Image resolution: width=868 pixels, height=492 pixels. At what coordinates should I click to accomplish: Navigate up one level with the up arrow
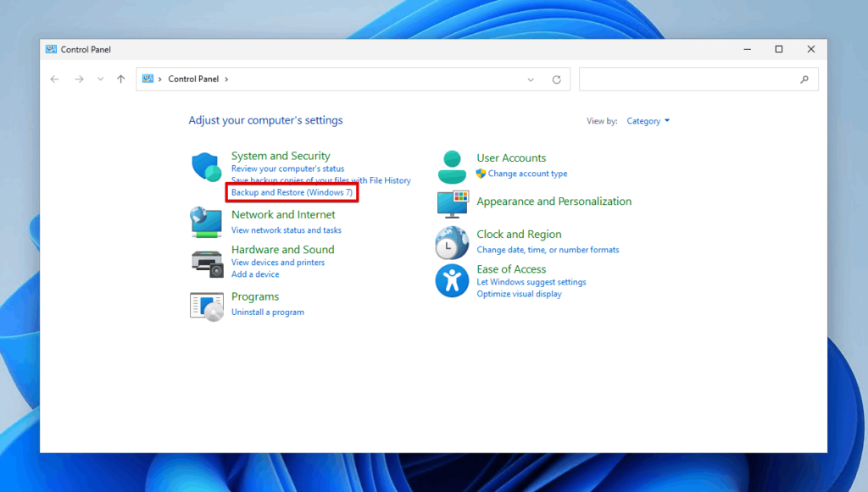click(x=120, y=79)
